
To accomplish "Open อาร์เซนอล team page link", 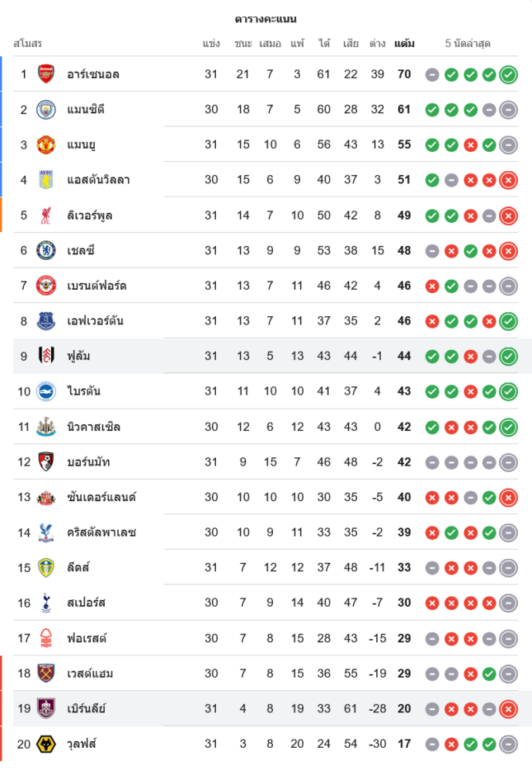I will [x=93, y=75].
